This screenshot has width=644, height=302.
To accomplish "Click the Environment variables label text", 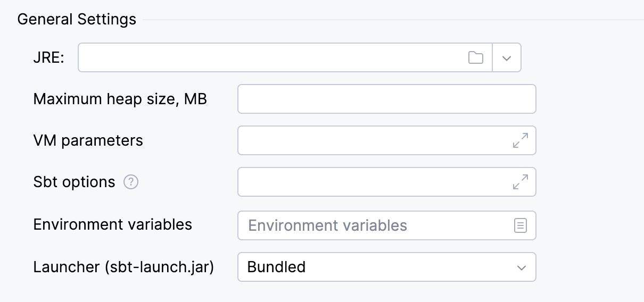I will pos(112,224).
